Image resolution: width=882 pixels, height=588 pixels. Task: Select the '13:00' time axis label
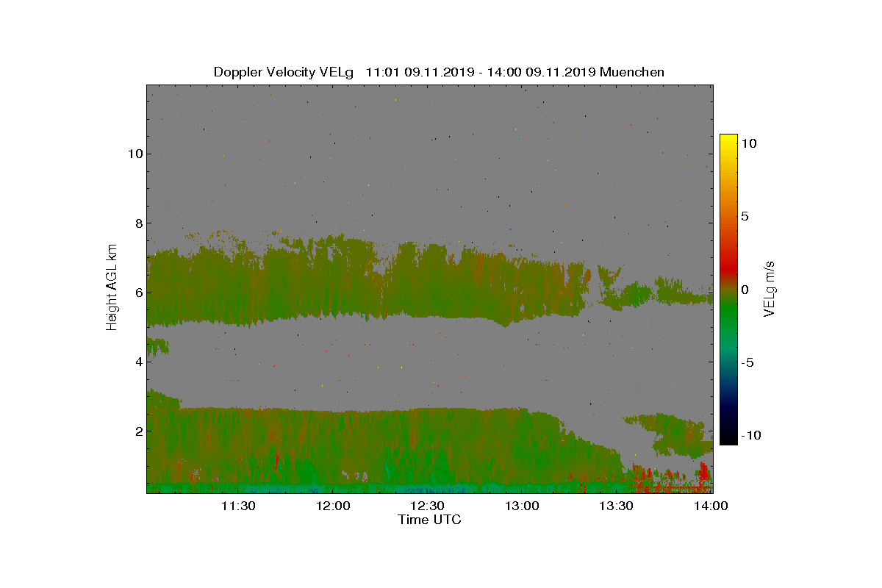coord(522,506)
